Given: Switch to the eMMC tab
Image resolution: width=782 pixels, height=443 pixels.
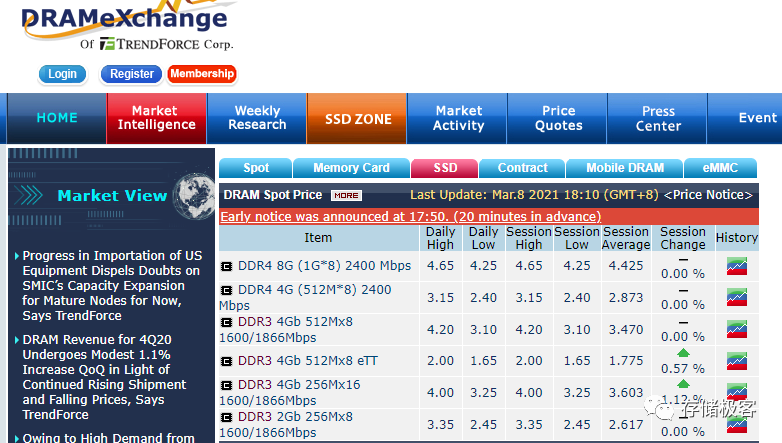Looking at the screenshot, I should [x=720, y=168].
